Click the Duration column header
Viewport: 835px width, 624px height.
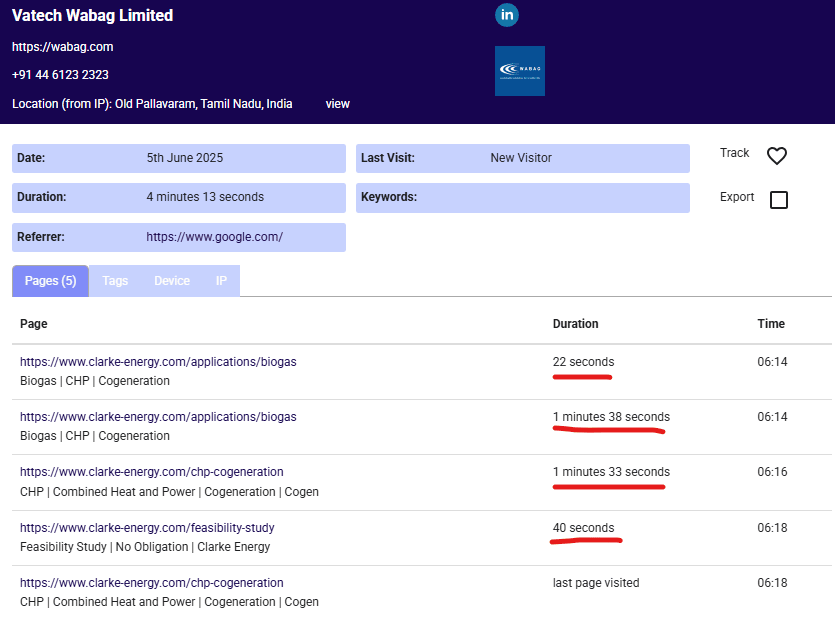coord(575,324)
